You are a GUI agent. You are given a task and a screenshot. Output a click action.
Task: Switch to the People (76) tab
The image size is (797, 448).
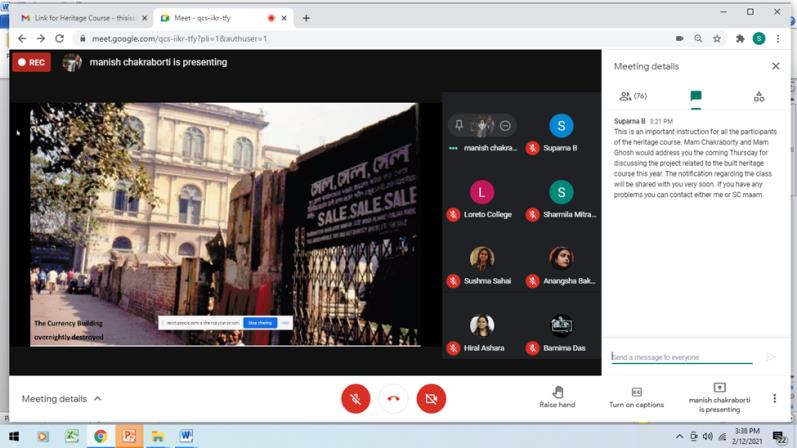633,96
